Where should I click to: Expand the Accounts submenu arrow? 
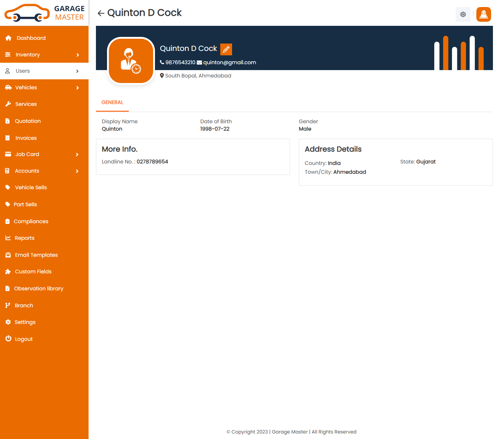[77, 171]
